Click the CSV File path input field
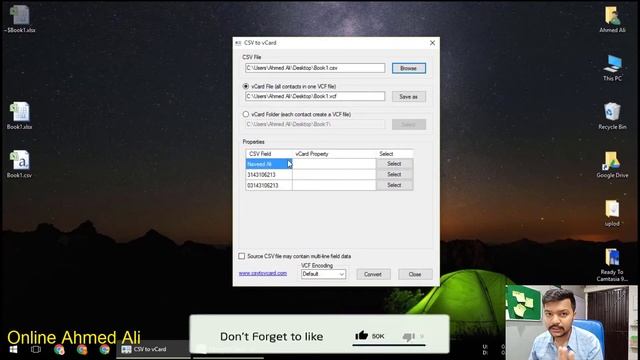640x360 pixels. pyautogui.click(x=315, y=68)
